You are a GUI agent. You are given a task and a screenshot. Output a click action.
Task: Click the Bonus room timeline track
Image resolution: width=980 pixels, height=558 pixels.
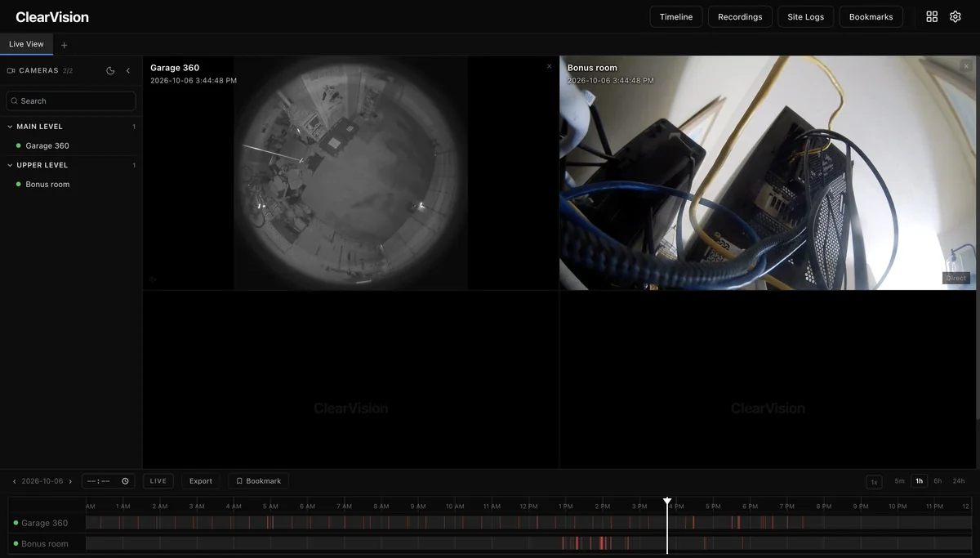(528, 543)
